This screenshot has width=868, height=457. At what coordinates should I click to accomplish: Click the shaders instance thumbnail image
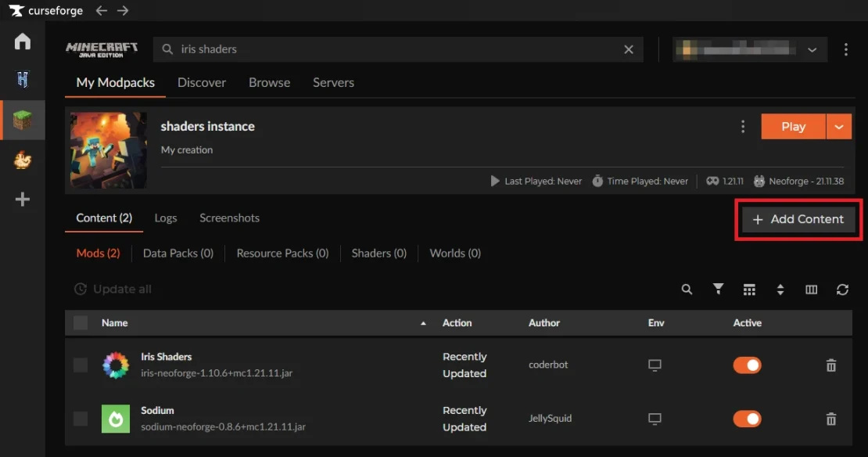click(109, 150)
